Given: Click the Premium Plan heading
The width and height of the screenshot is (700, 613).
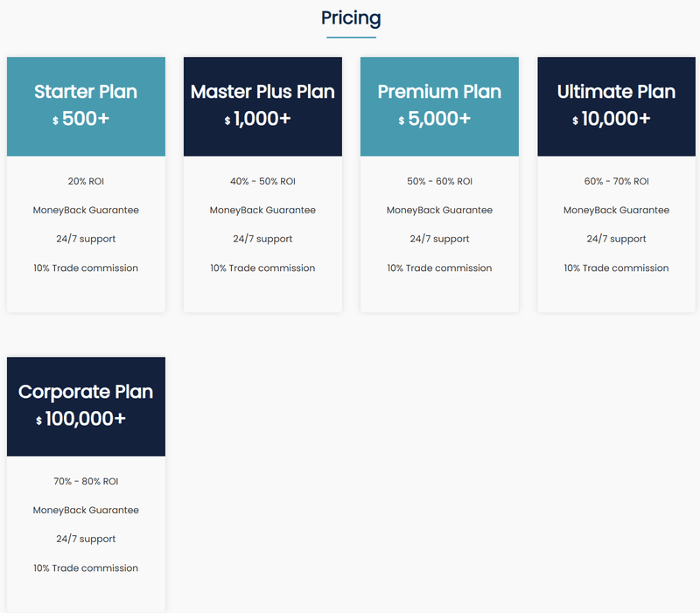Looking at the screenshot, I should (439, 92).
